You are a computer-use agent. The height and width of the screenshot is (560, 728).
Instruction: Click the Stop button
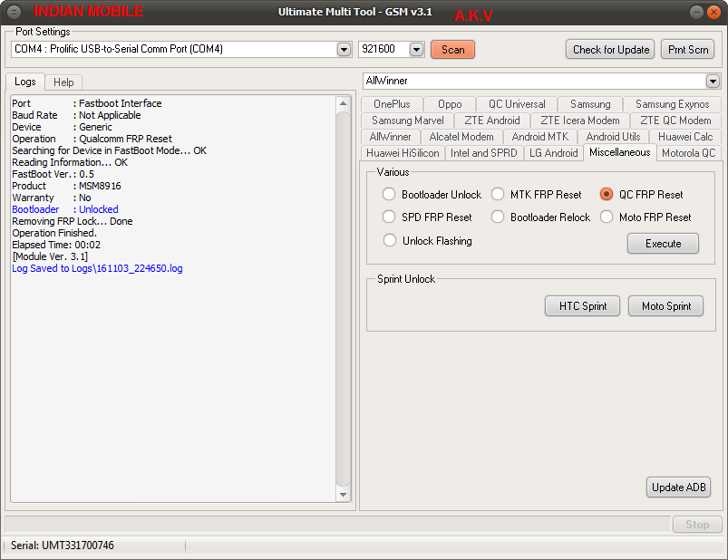tap(696, 524)
